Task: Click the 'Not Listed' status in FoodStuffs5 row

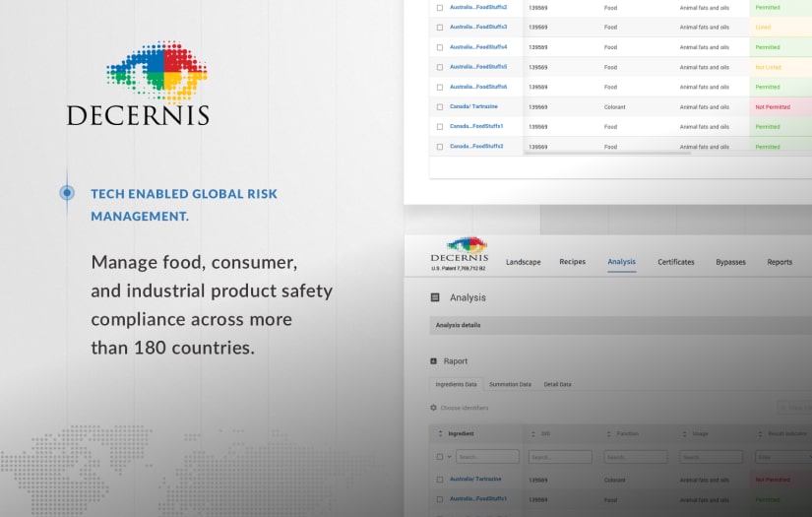Action: point(768,67)
